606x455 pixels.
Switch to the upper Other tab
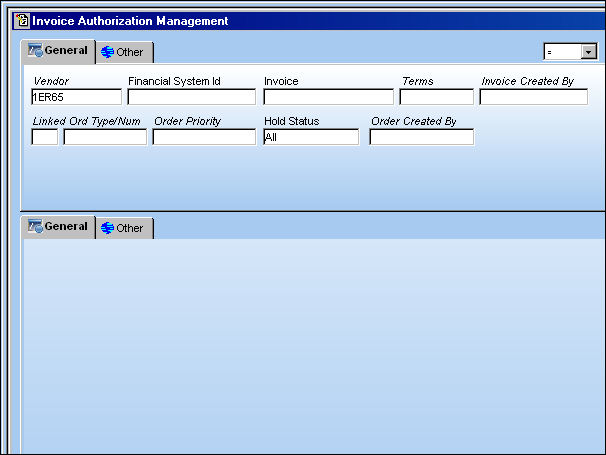[x=124, y=52]
